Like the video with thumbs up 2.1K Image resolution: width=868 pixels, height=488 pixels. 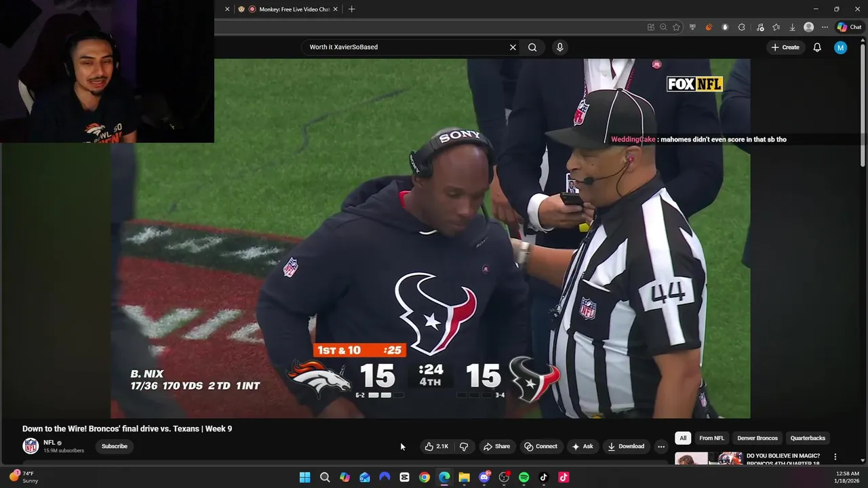(437, 446)
